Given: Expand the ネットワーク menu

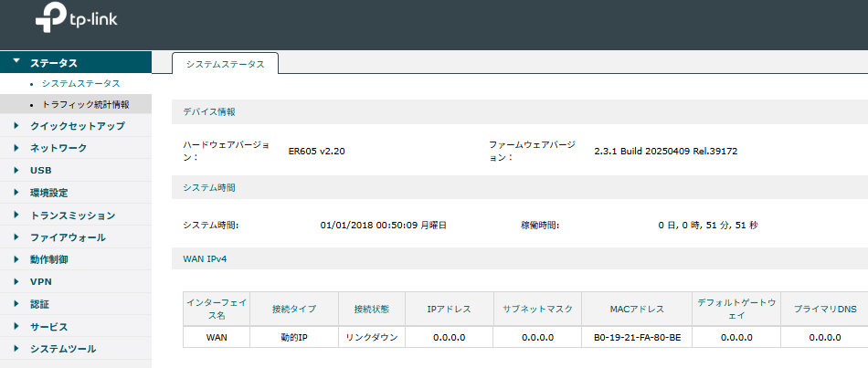Looking at the screenshot, I should point(76,148).
